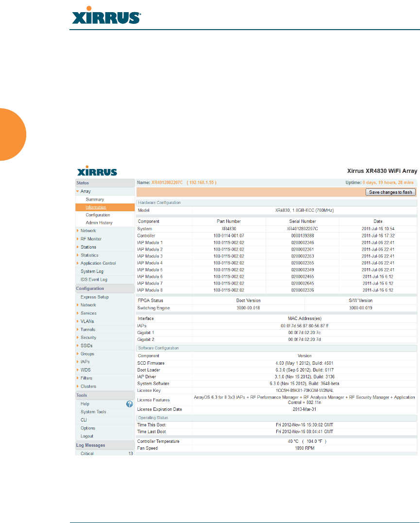Expand the Stations item
Viewport: 420px width, 523px height.
coord(77,247)
